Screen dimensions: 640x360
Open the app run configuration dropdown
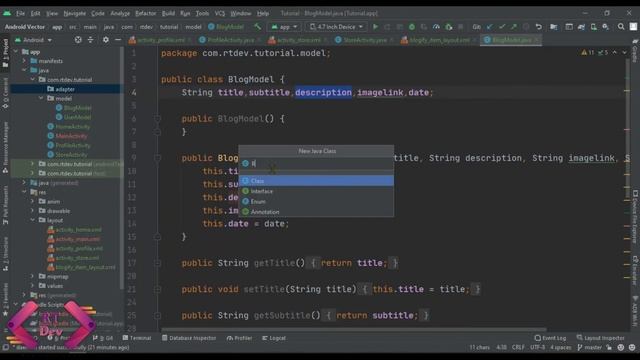coord(284,27)
